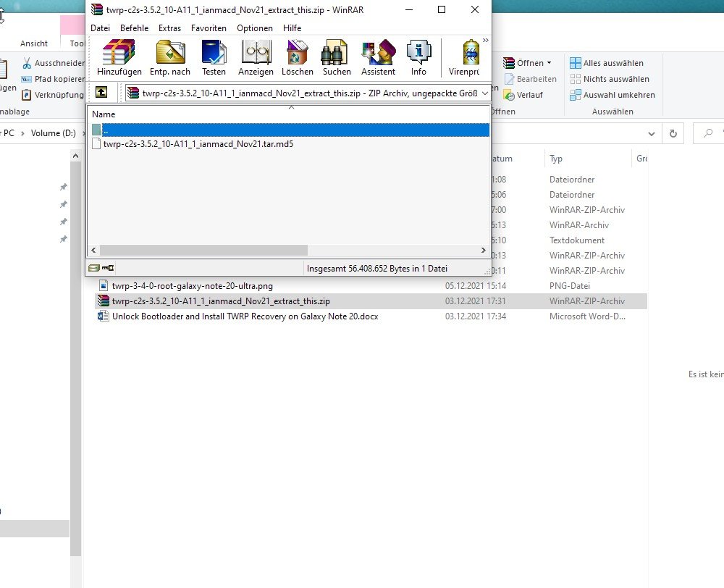Click Öffnen in the Explorer ribbon
Screen dimensions: 724x588
click(x=527, y=63)
